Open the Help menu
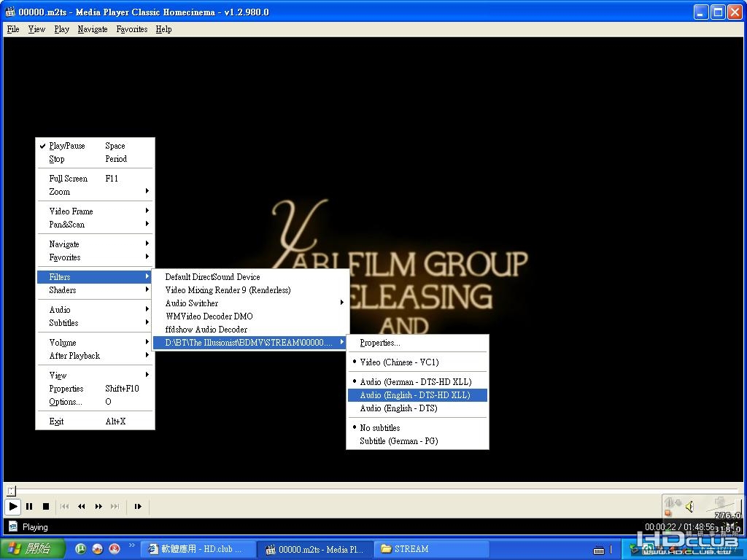Image resolution: width=747 pixels, height=560 pixels. click(163, 29)
